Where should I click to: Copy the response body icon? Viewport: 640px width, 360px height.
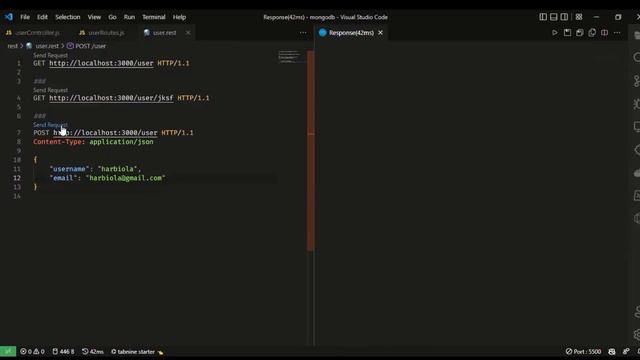(592, 33)
